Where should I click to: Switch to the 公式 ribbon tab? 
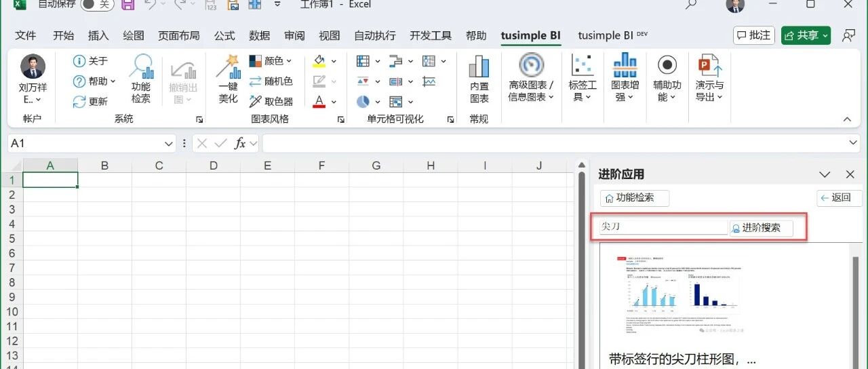pyautogui.click(x=224, y=36)
